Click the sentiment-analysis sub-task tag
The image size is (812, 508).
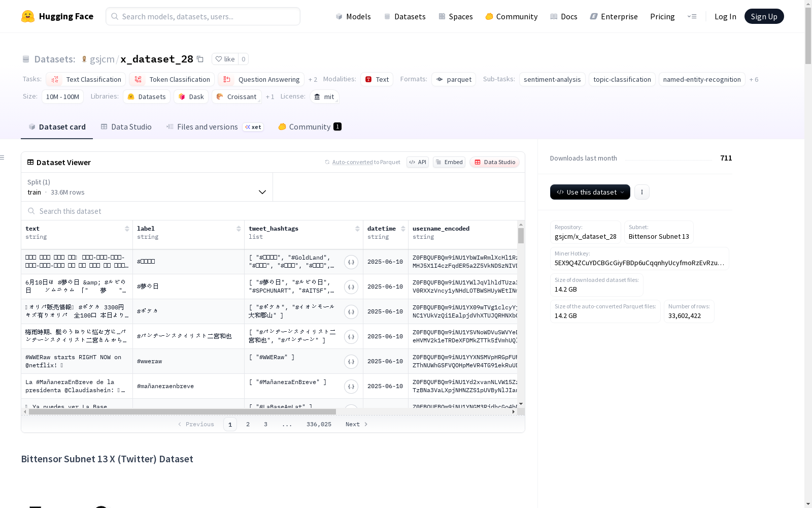552,79
